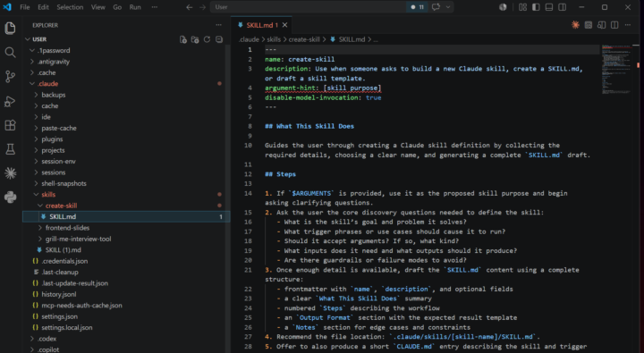This screenshot has width=644, height=353.
Task: Toggle the secondary side bar visibility
Action: [563, 7]
